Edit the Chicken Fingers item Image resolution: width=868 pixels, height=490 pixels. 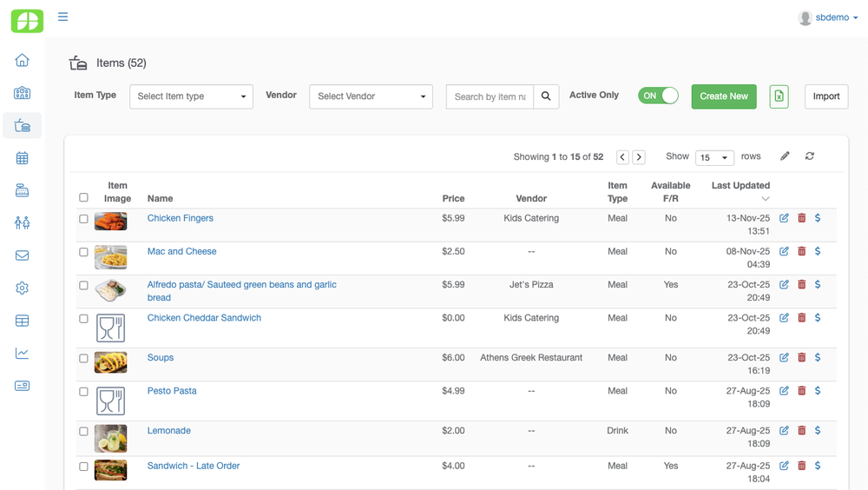point(784,218)
